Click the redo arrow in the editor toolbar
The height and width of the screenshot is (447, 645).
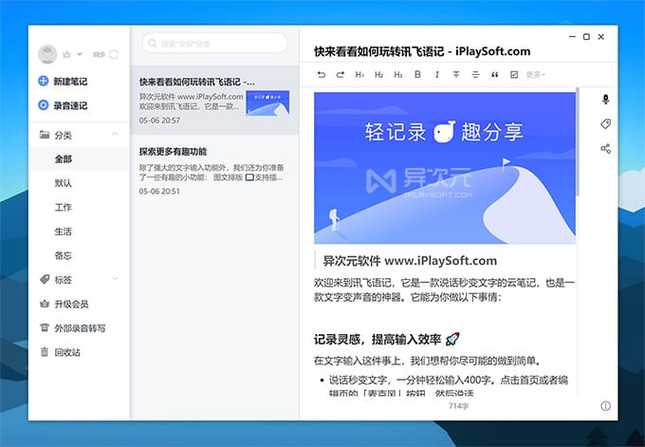click(x=340, y=74)
